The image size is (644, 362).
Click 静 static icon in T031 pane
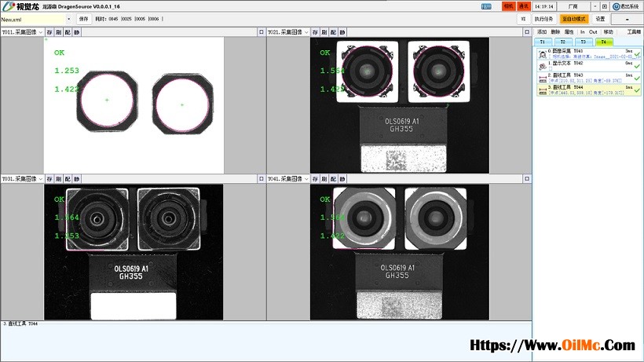(76, 179)
